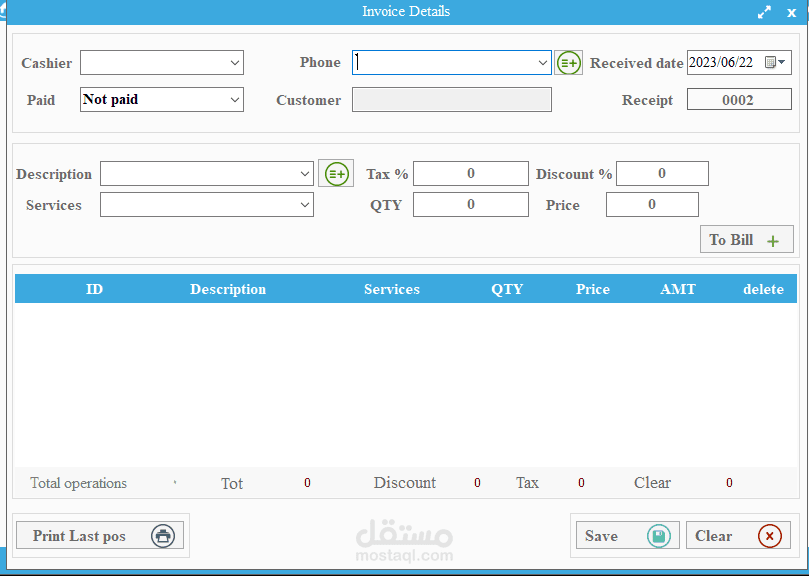This screenshot has height=576, width=809.
Task: Focus the QTY input field
Action: [471, 204]
